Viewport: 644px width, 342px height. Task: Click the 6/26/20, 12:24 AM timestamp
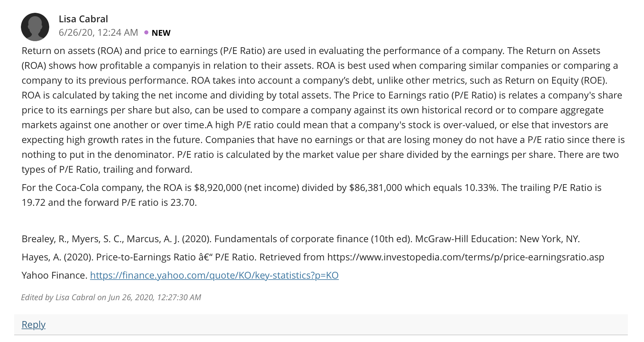point(98,32)
